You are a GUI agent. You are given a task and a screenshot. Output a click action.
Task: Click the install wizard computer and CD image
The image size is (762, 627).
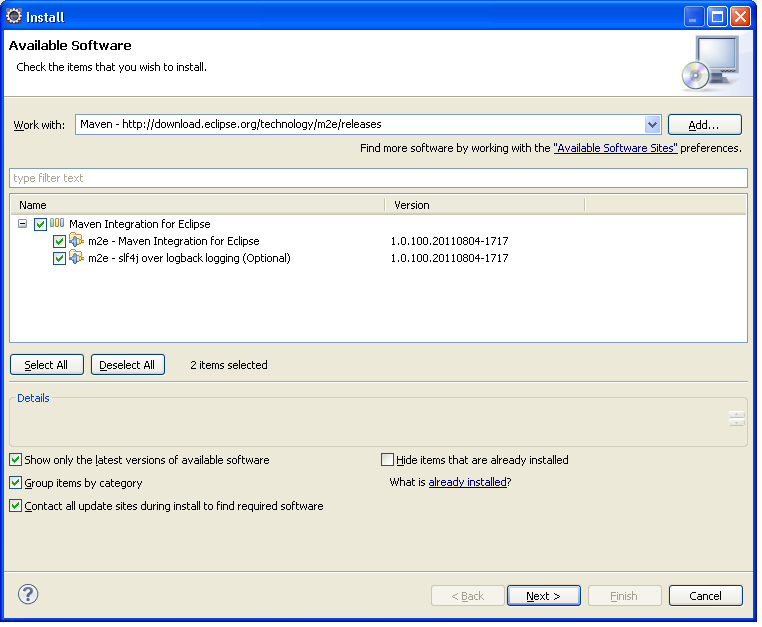tap(710, 63)
